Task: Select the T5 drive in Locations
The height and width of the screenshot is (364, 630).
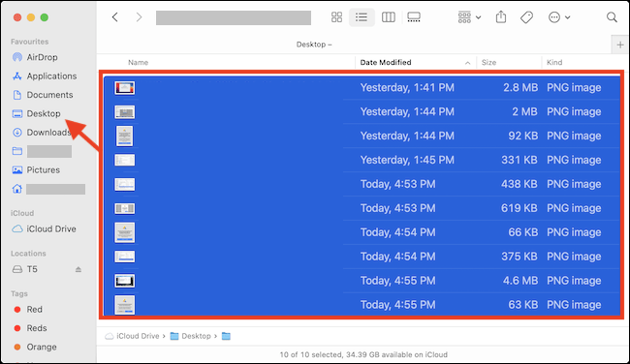Action: [x=25, y=269]
